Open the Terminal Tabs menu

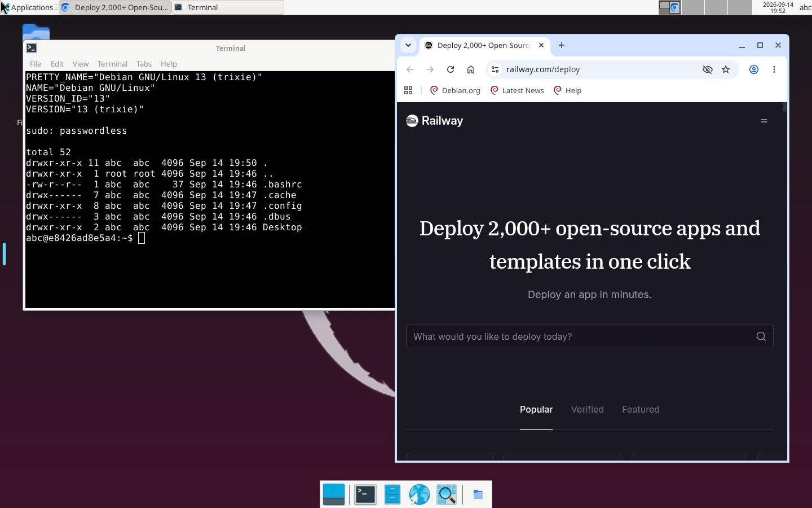coord(144,64)
